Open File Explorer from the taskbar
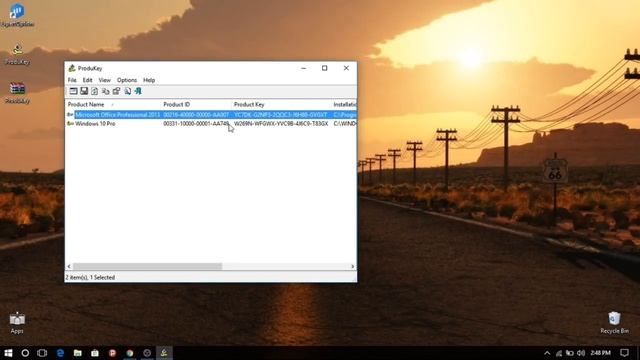 click(x=78, y=353)
